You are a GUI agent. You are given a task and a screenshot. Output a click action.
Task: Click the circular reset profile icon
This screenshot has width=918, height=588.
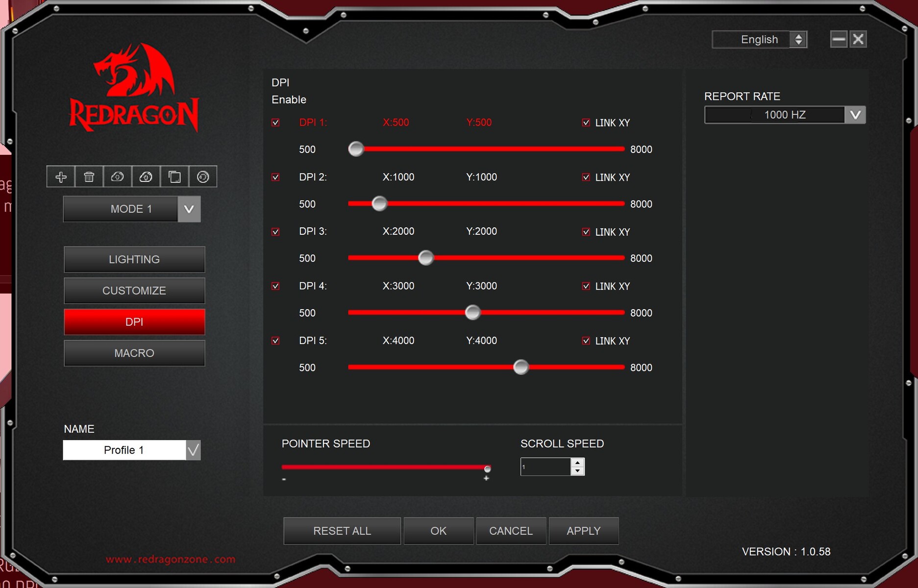[203, 177]
